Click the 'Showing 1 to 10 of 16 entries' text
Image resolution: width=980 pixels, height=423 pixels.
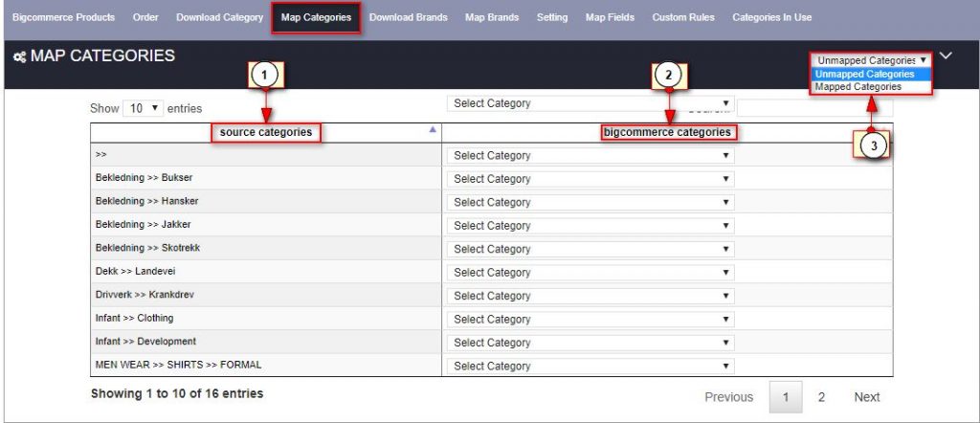177,393
